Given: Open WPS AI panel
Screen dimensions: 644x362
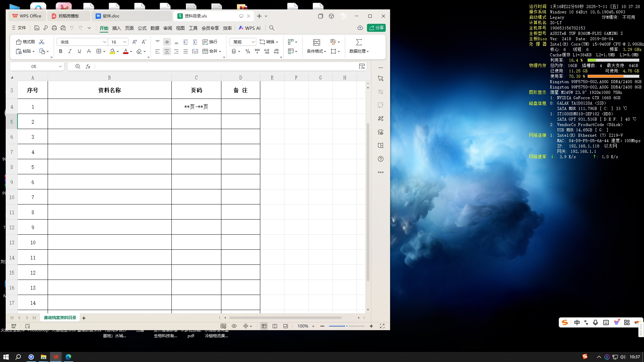Looking at the screenshot, I should (x=250, y=28).
